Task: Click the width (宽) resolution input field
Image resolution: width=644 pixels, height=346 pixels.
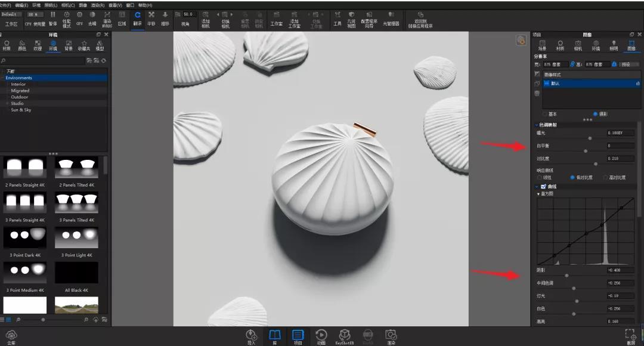Action: point(555,64)
